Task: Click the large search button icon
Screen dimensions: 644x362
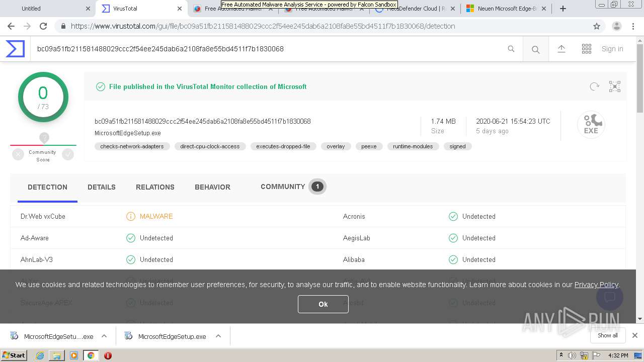Action: [536, 49]
